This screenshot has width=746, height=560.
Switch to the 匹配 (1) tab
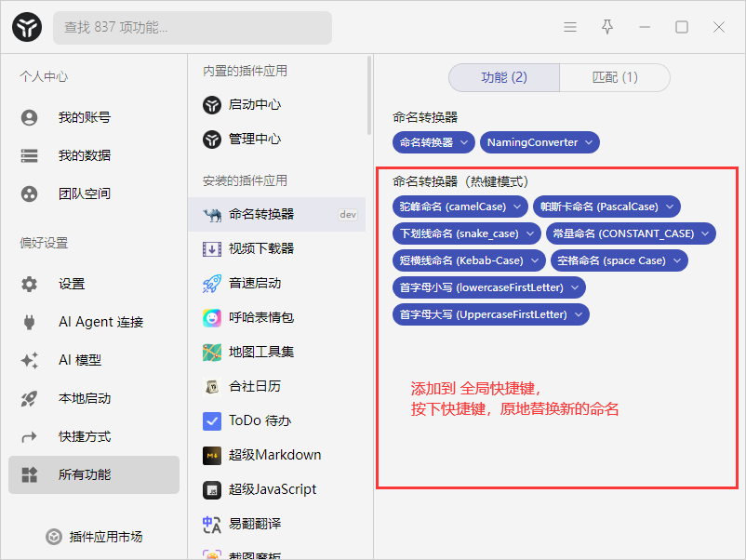[615, 77]
